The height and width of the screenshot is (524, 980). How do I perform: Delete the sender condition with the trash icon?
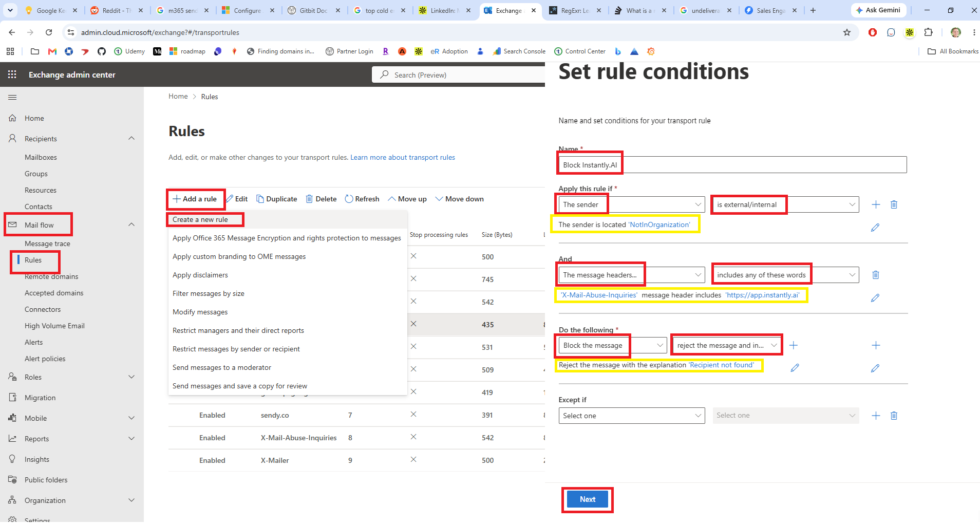coord(894,204)
